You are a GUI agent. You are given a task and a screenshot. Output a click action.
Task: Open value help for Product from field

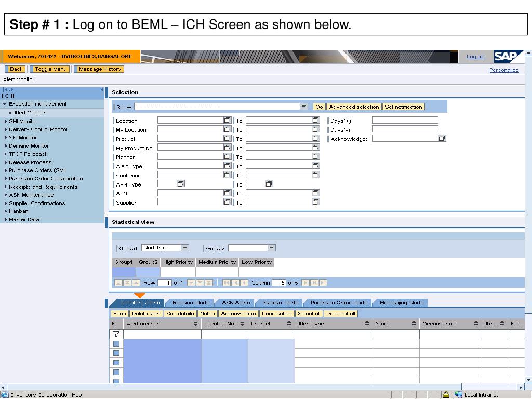coord(228,138)
